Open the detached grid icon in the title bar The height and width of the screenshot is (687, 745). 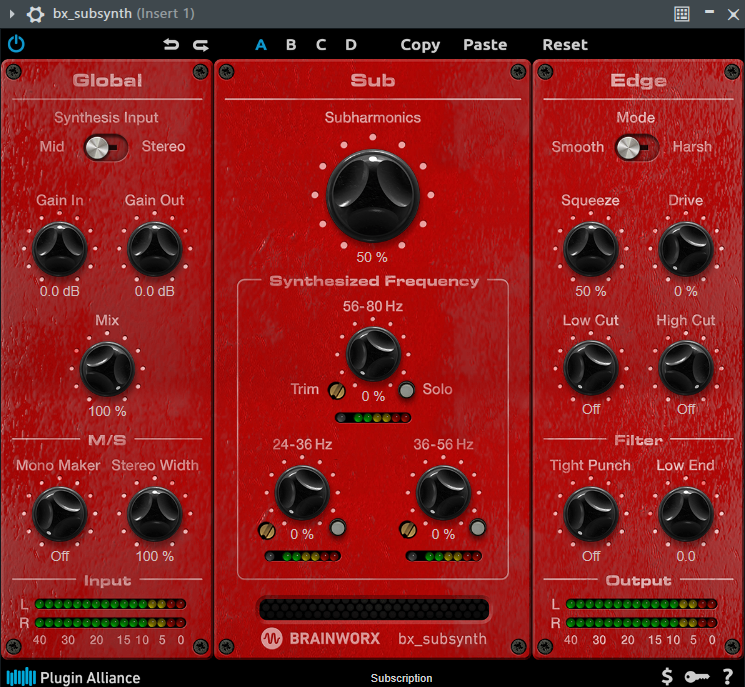tap(682, 14)
